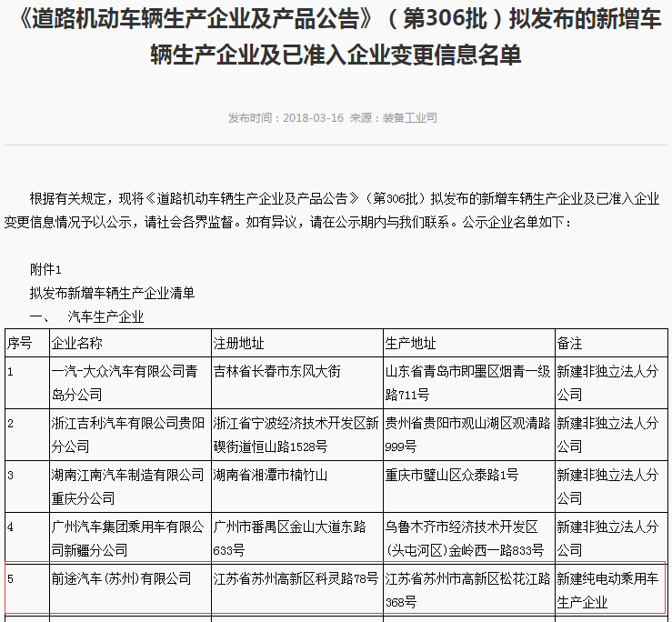Click the intro paragraph starting 根据有关规定

(332, 210)
